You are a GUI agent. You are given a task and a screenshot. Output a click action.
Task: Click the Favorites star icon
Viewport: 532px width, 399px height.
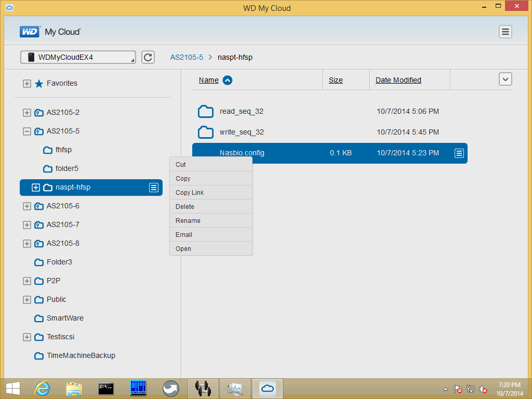tap(39, 84)
